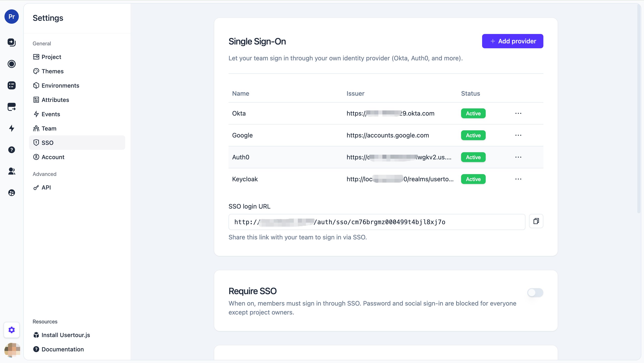Open Checklists from the list sidebar icon
Viewport: 644px width, 363px height.
pos(11,85)
